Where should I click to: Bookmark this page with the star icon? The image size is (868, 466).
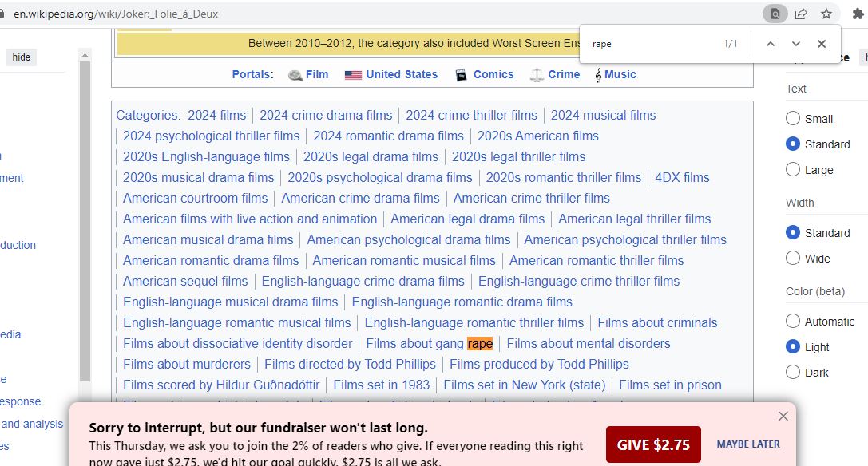point(826,14)
